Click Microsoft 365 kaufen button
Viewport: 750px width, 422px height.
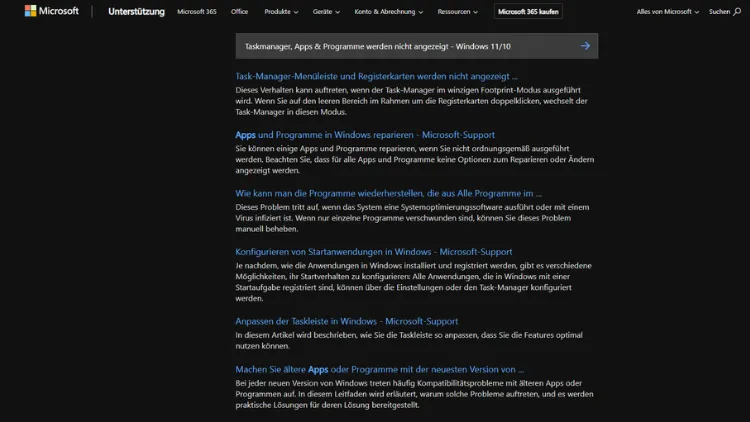[x=528, y=11]
